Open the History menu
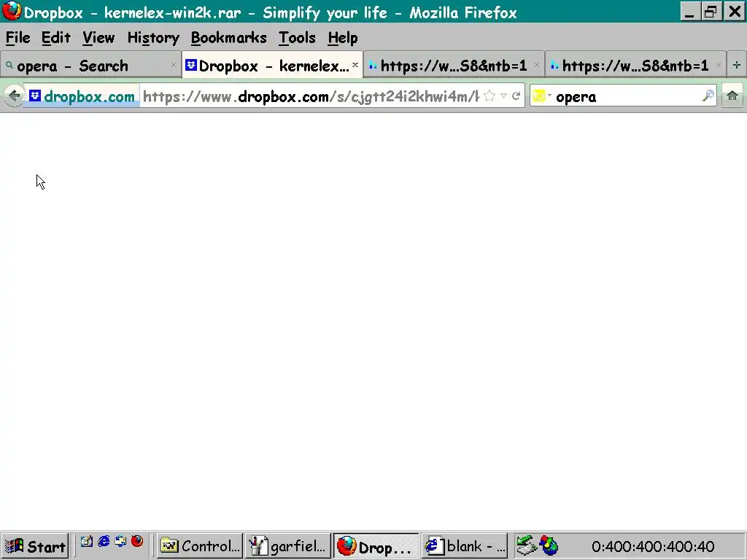Screen dimensions: 747x560 click(153, 38)
